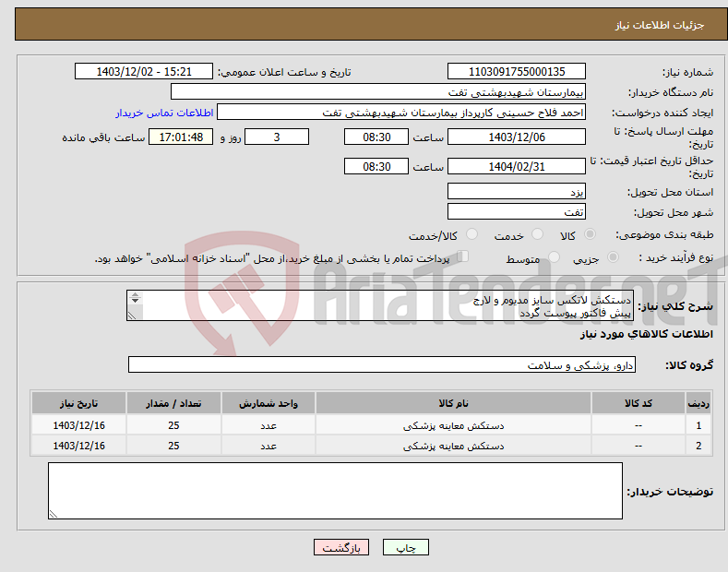Screen dimensions: 728x572
Task: Click row 1 date 1403/12/16 cell
Action: (79, 425)
